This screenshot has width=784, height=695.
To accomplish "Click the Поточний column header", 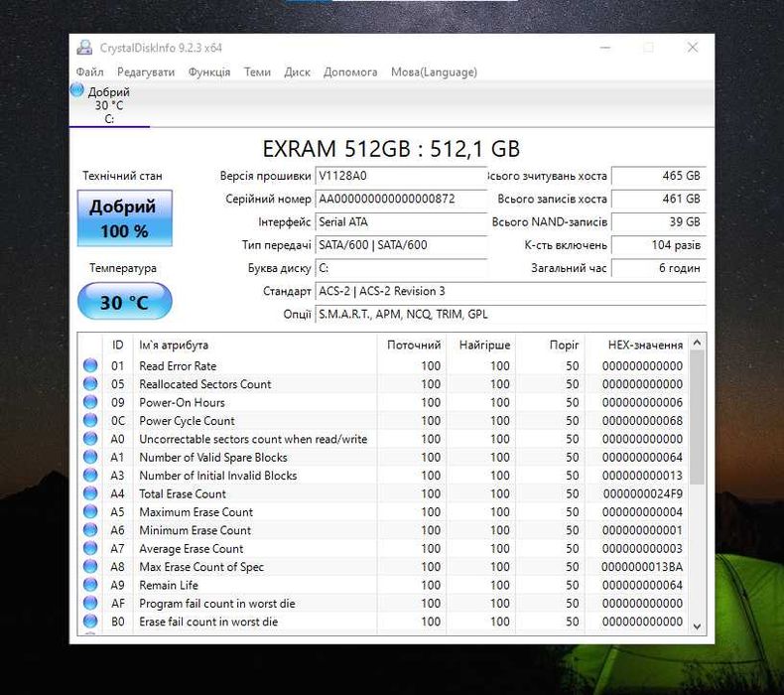I will tap(412, 345).
